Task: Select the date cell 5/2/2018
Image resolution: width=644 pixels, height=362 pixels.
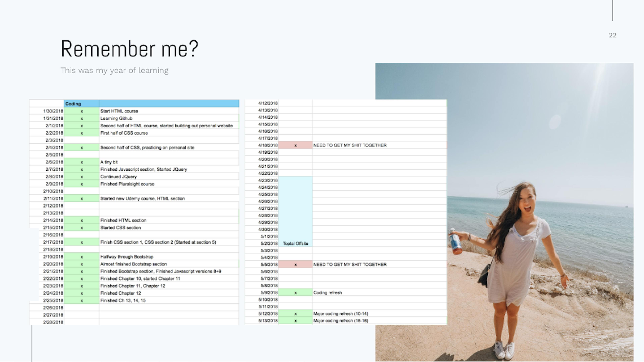Action: 262,243
